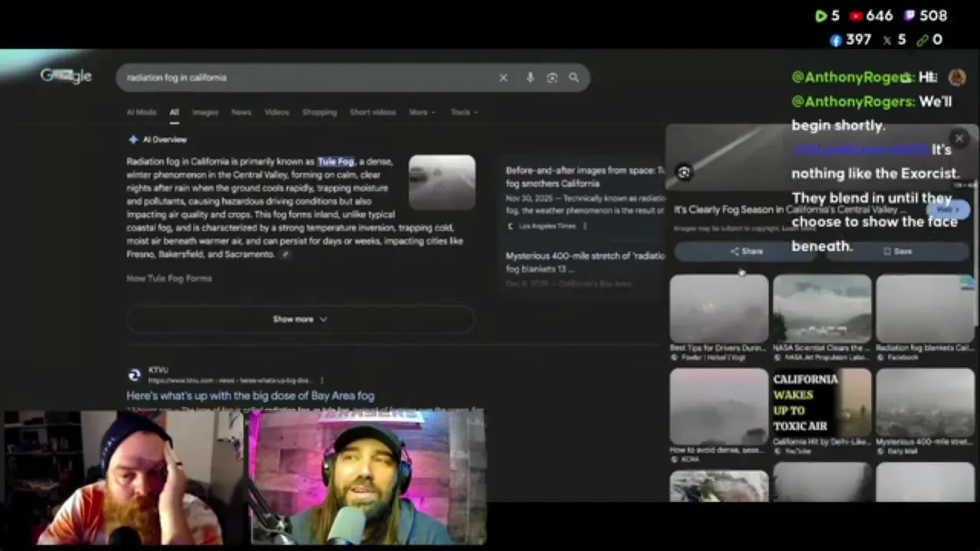Click the AI Overview sparkle icon
980x551 pixels.
click(133, 139)
